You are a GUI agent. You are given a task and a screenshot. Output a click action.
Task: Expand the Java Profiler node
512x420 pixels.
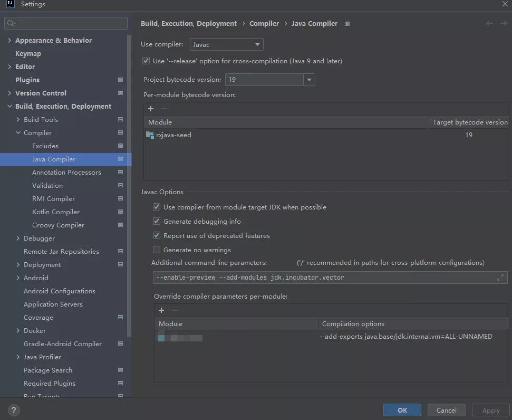(18, 357)
